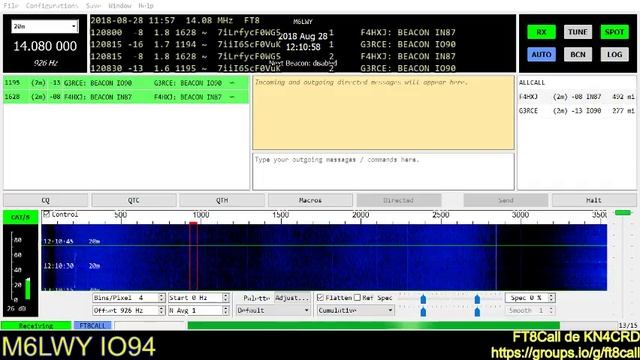Click the Start 0 Hz spinner arrows

pos(226,298)
